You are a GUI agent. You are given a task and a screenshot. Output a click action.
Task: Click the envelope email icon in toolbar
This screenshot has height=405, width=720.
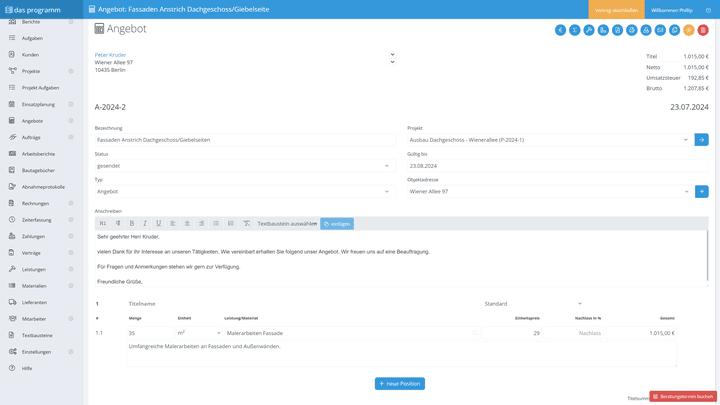pyautogui.click(x=660, y=30)
